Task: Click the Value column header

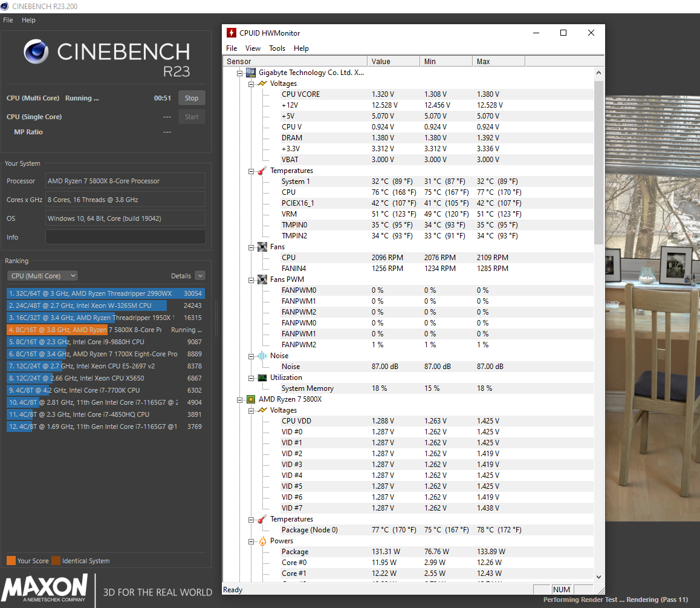Action: (x=394, y=61)
